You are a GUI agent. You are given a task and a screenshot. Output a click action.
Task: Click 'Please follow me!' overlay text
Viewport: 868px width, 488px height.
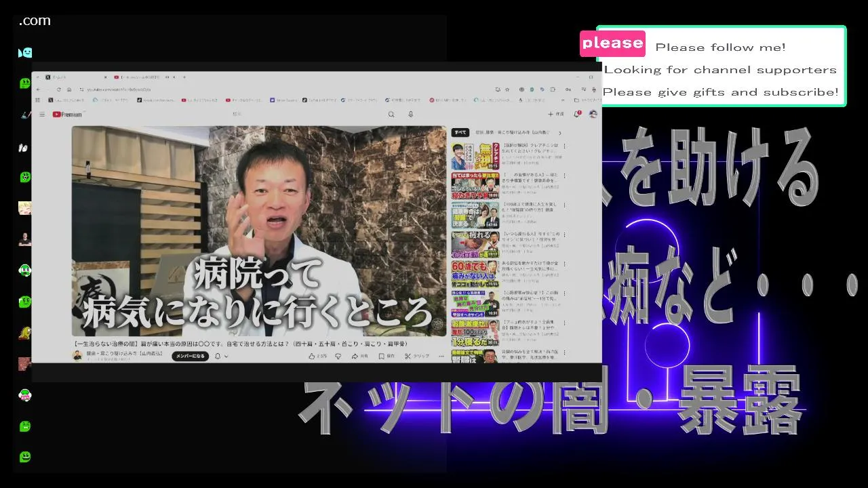[x=720, y=47]
